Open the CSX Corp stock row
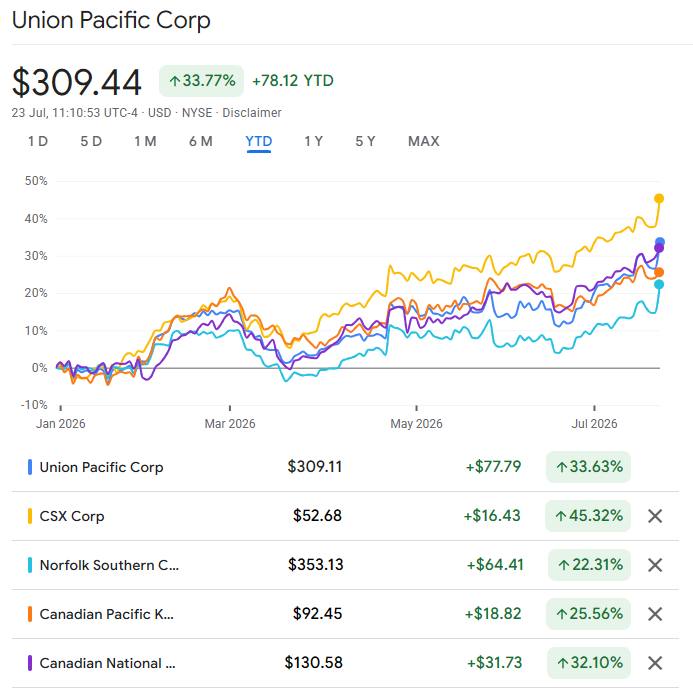The height and width of the screenshot is (691, 693). pyautogui.click(x=345, y=516)
